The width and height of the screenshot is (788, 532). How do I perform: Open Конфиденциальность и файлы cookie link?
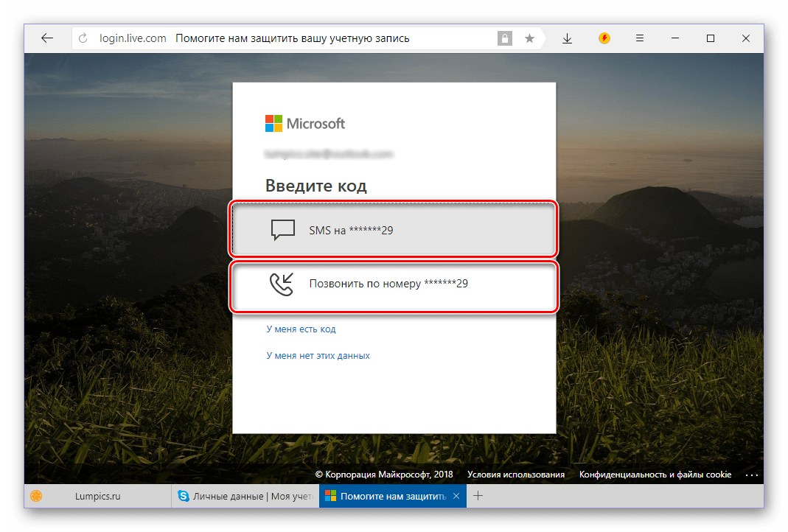point(655,475)
